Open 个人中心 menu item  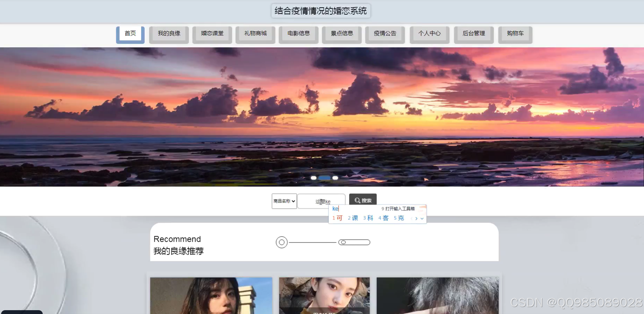pos(429,35)
